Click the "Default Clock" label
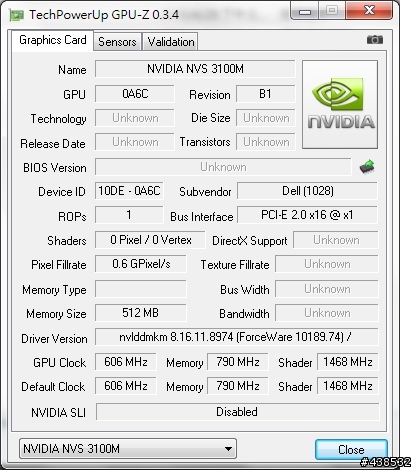 point(53,387)
